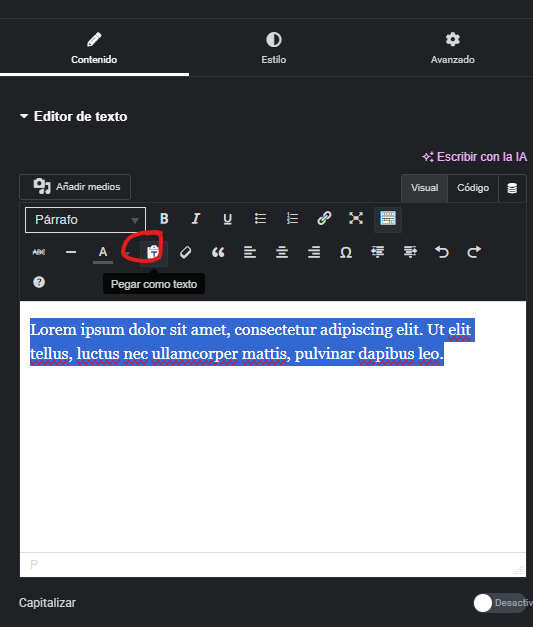Insert or edit link icon
Image resolution: width=533 pixels, height=627 pixels.
coord(324,219)
